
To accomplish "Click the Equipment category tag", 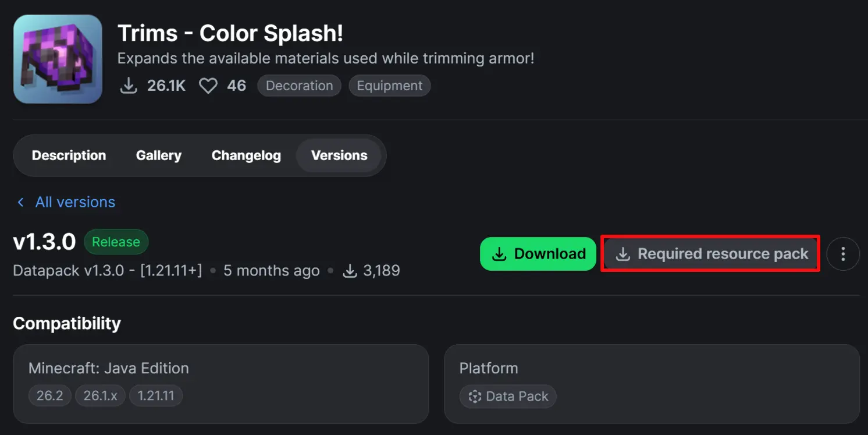I will coord(390,86).
